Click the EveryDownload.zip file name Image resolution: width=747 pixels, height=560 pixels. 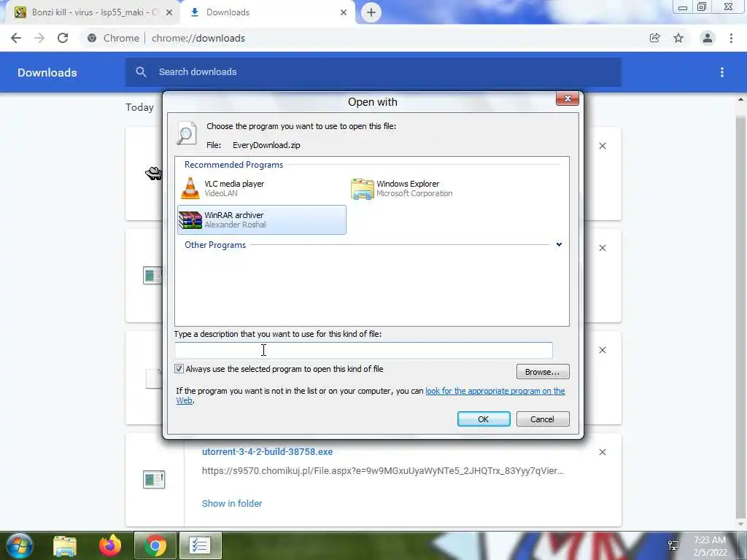coord(266,145)
